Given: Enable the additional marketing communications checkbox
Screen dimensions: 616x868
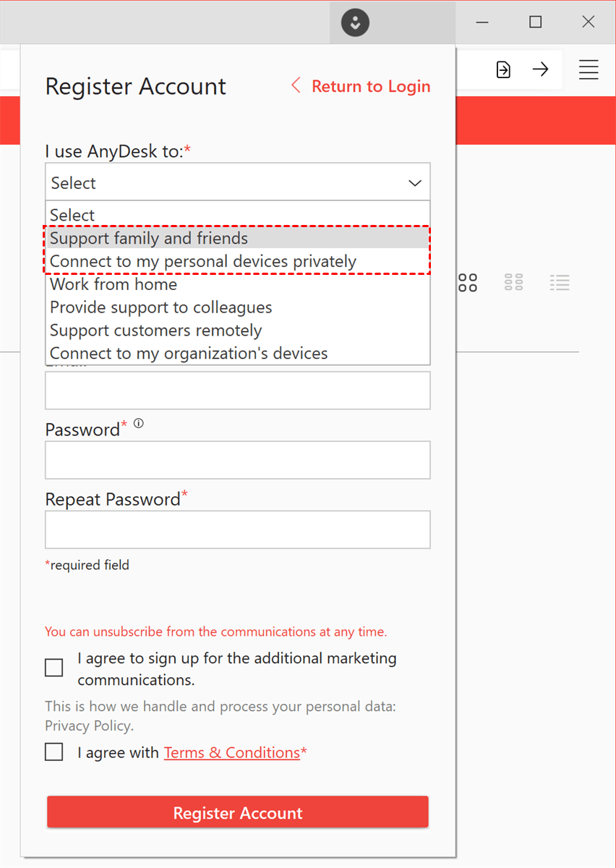Looking at the screenshot, I should click(x=54, y=668).
